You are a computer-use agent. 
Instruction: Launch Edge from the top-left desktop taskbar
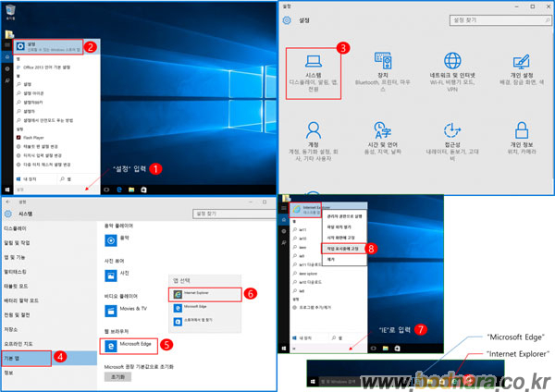click(119, 190)
